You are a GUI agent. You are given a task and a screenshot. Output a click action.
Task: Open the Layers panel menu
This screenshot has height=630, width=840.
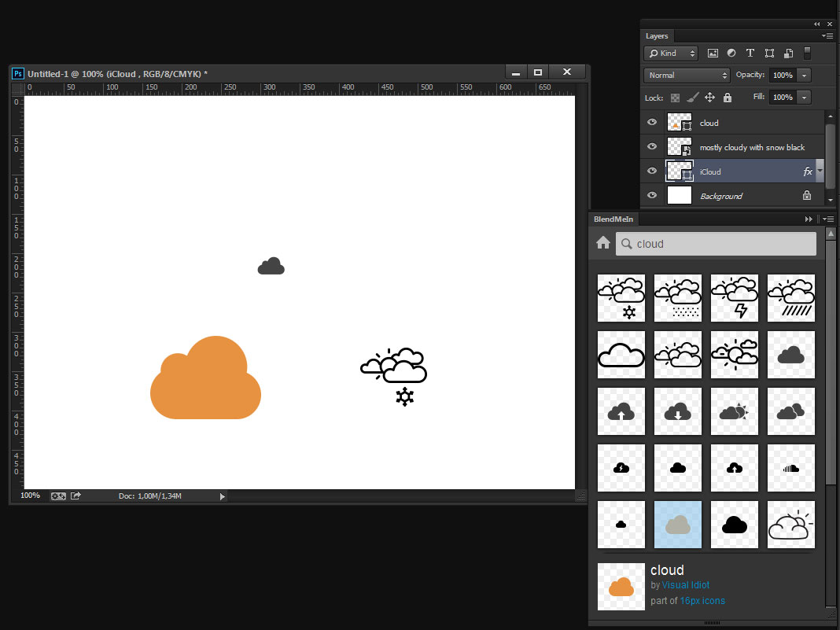[827, 35]
